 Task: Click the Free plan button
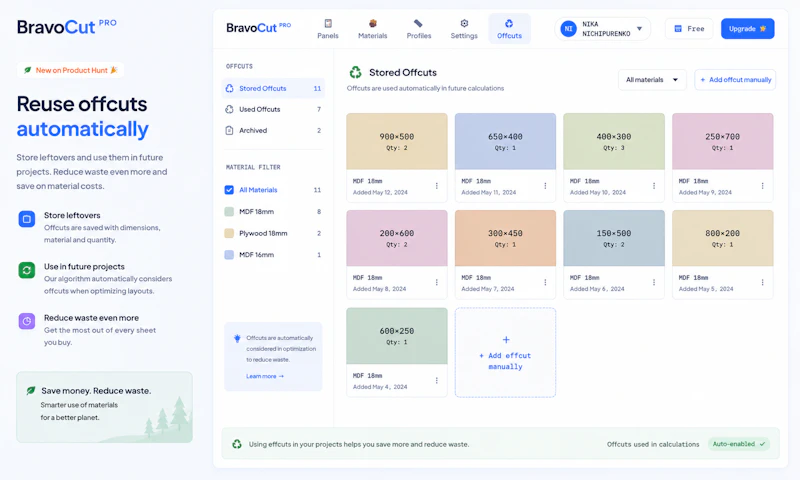pyautogui.click(x=689, y=29)
